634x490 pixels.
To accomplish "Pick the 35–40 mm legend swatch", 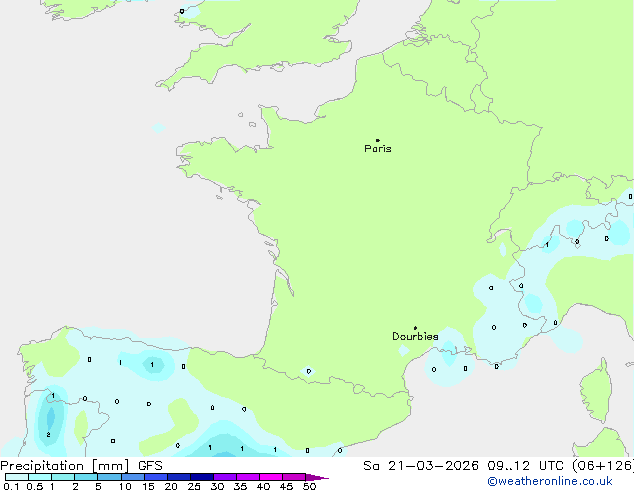I will (248, 477).
